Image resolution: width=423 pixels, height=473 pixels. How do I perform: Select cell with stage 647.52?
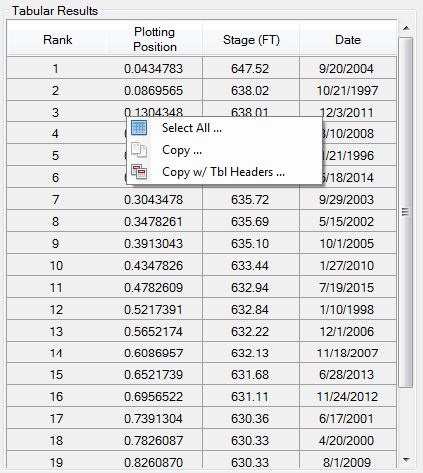(251, 68)
